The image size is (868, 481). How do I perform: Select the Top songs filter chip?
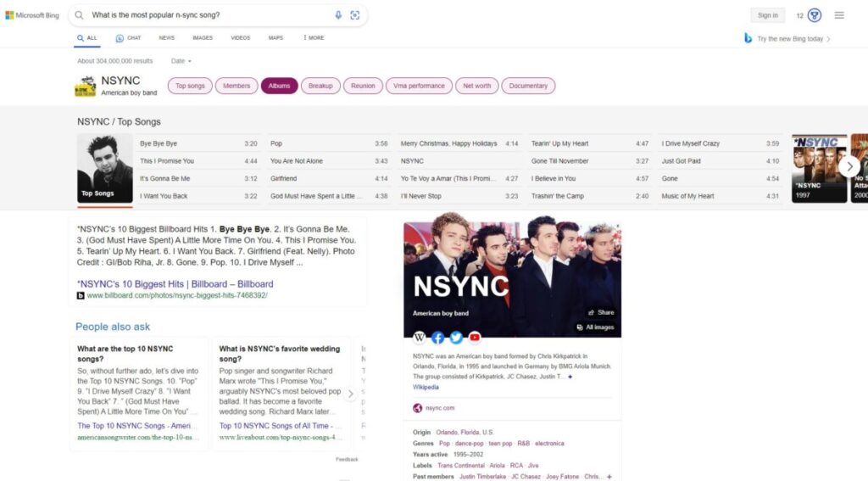click(x=190, y=86)
